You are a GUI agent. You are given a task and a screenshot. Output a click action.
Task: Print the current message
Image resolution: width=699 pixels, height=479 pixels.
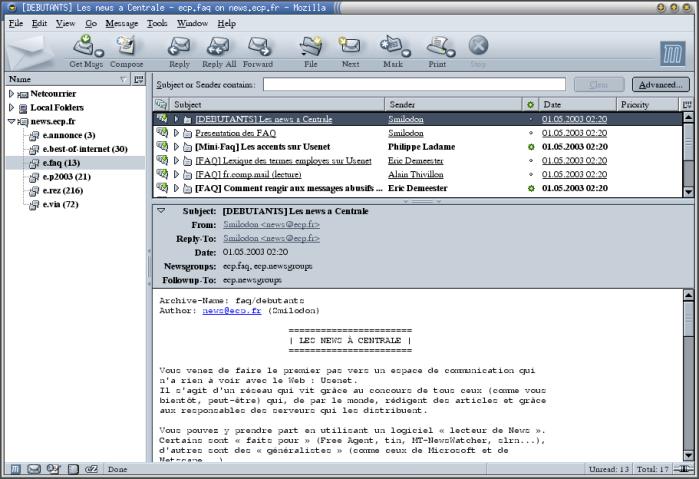437,48
